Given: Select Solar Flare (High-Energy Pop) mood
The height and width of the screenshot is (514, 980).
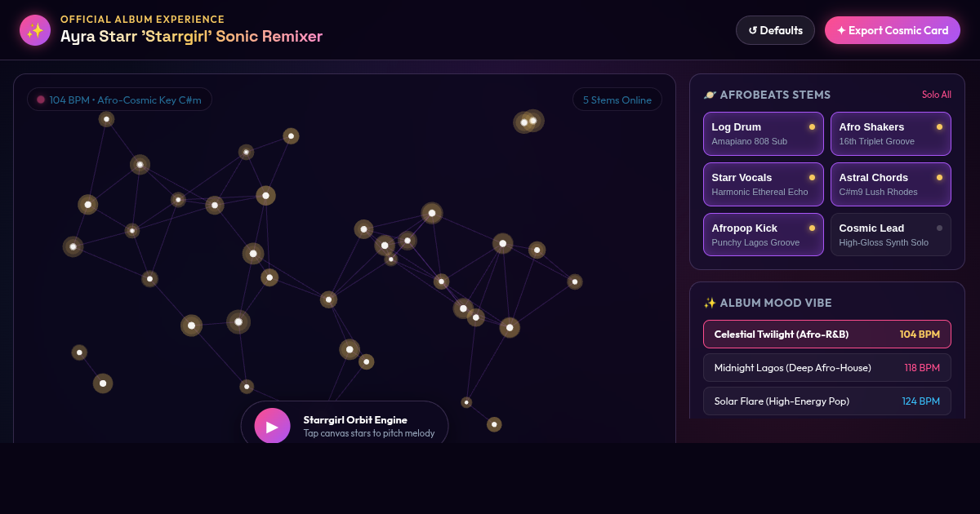Looking at the screenshot, I should point(827,401).
